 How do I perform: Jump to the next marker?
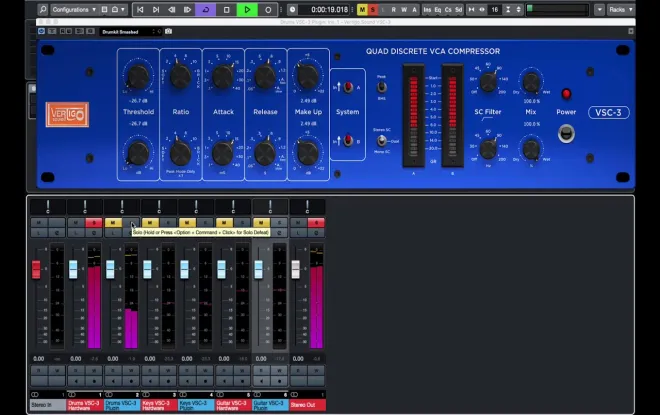(156, 9)
